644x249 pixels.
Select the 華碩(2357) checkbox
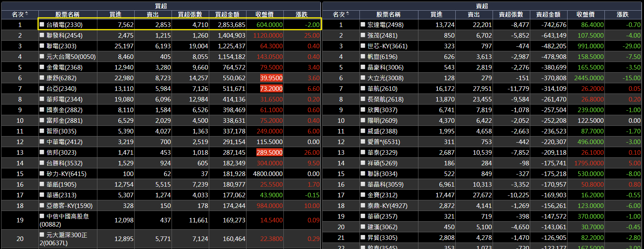[363, 216]
